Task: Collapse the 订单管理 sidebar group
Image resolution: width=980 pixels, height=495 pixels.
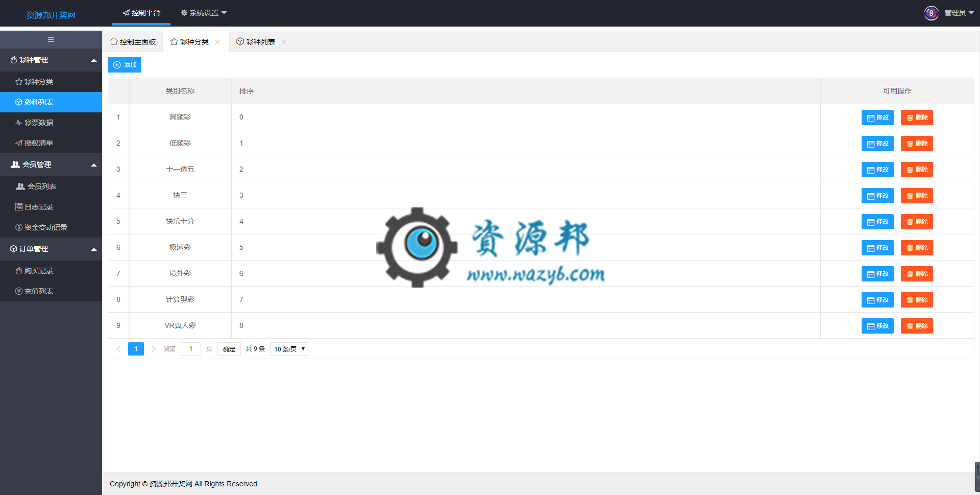Action: (x=51, y=249)
